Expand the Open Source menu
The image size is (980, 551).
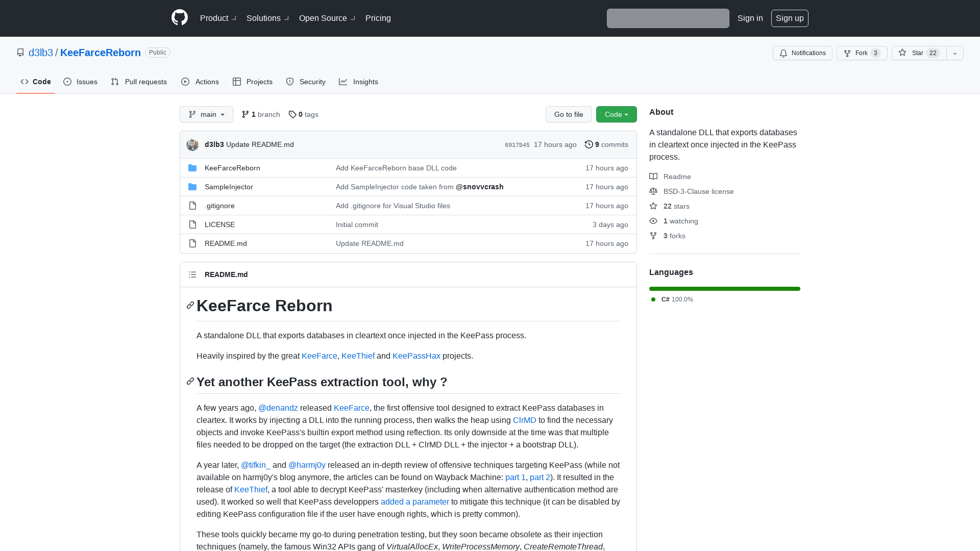[x=327, y=18]
